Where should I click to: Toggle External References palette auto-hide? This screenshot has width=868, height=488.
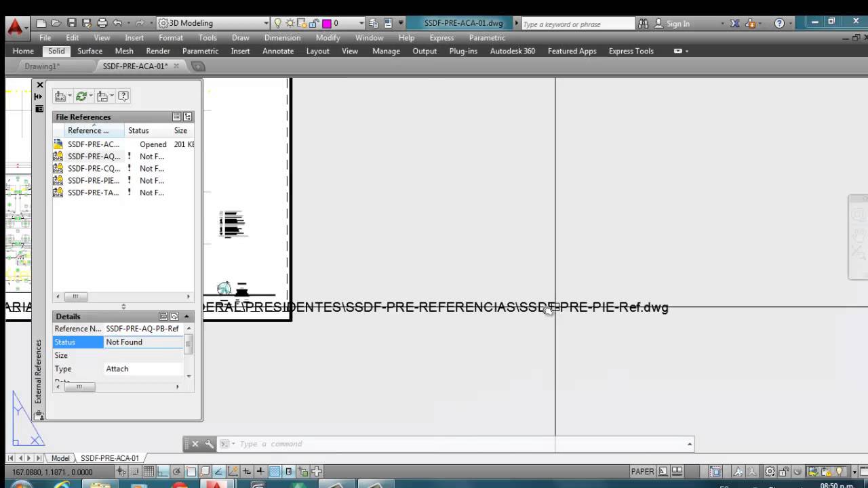(39, 96)
